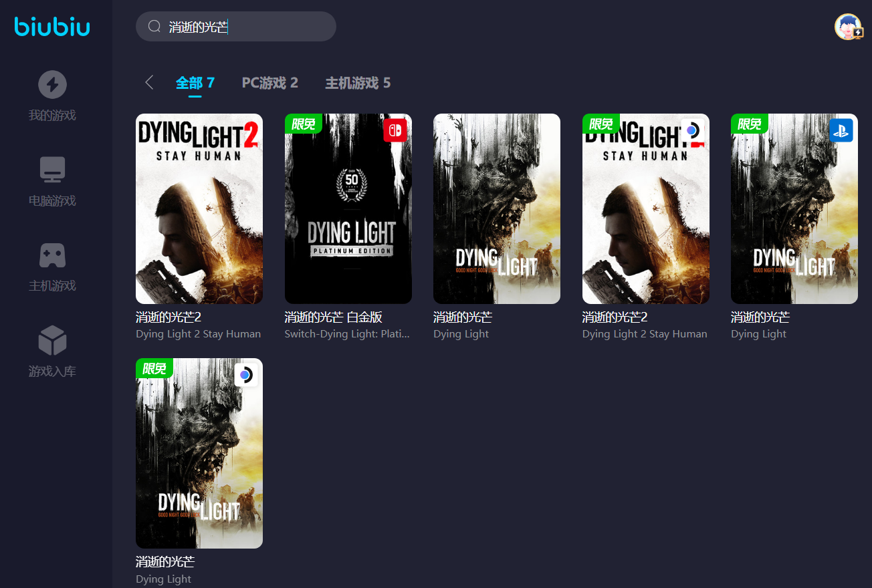Open first Dying Light 2 Stay Human cover
The height and width of the screenshot is (588, 872).
click(x=199, y=208)
